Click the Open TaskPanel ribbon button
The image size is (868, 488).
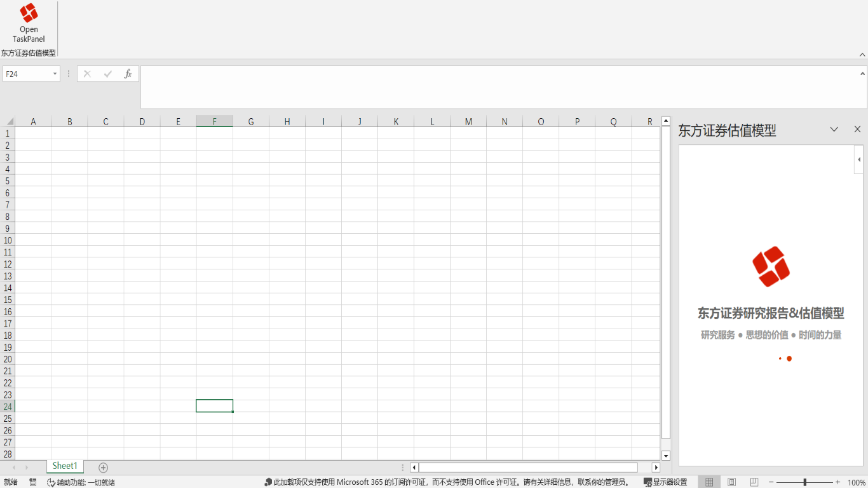pos(29,23)
